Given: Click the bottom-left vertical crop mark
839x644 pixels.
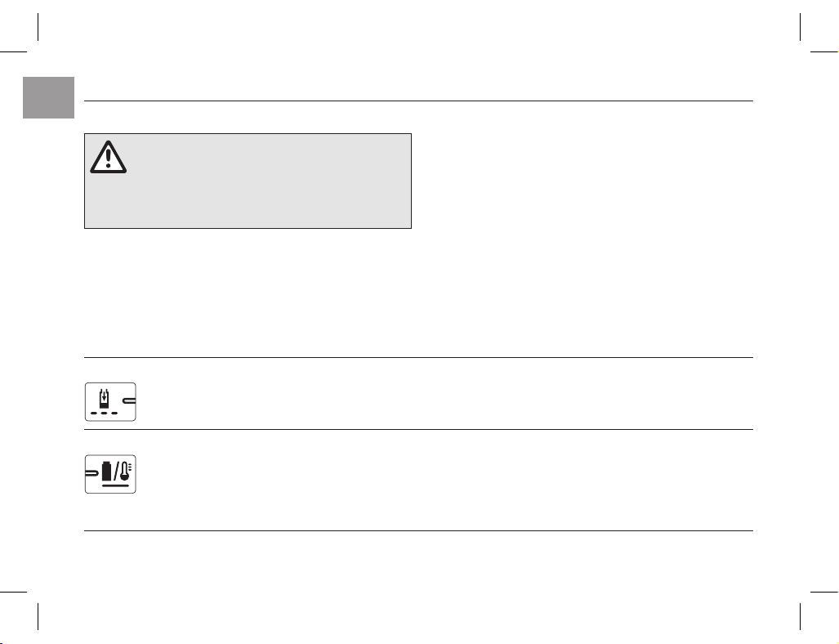Looking at the screenshot, I should (38, 617).
